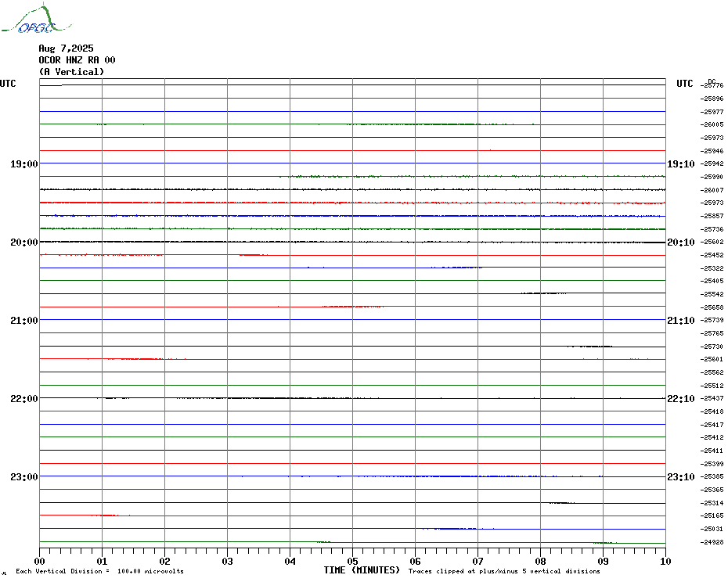
Task: Click the '19:00' time label
Action: [x=24, y=163]
